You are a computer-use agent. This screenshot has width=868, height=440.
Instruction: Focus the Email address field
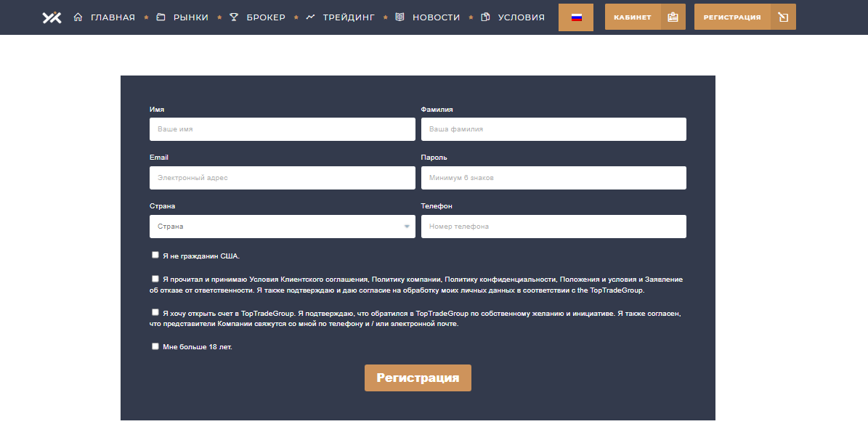(283, 178)
